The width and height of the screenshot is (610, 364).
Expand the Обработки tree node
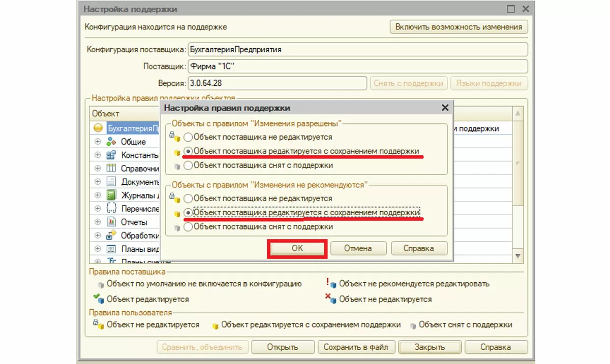point(98,235)
